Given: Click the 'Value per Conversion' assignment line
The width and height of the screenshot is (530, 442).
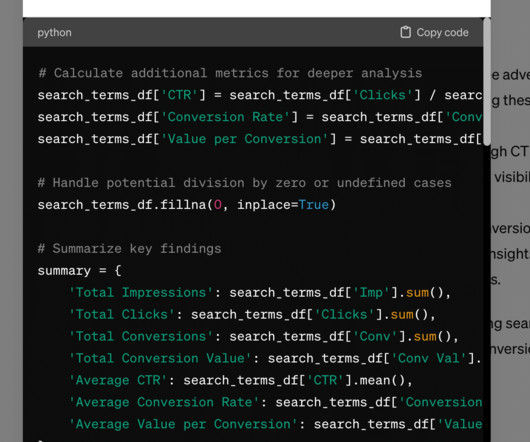Looking at the screenshot, I should [x=260, y=139].
